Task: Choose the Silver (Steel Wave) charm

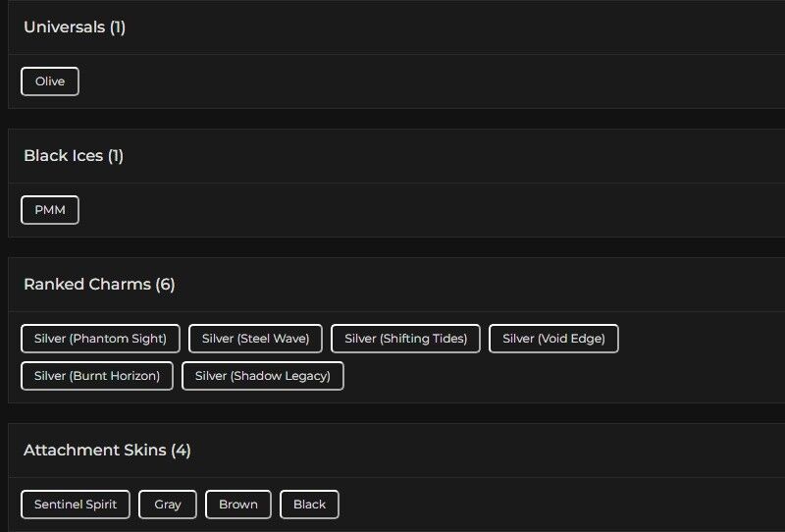Action: (x=255, y=339)
